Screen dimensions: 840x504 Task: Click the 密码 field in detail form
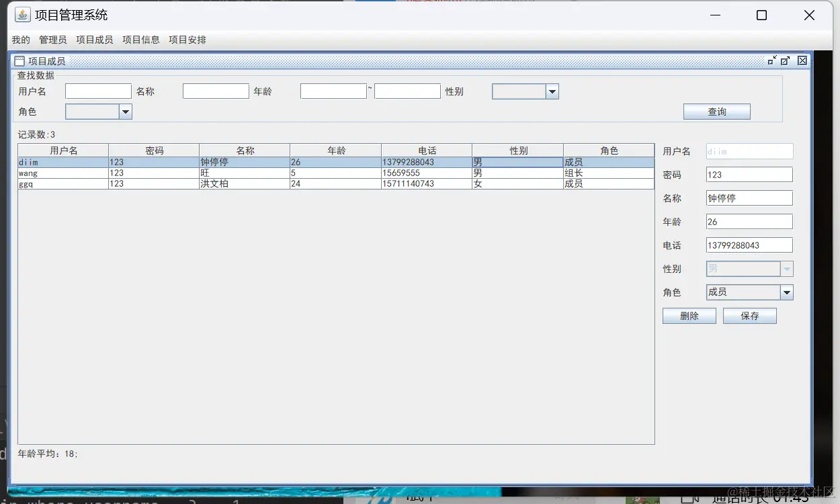tap(750, 175)
